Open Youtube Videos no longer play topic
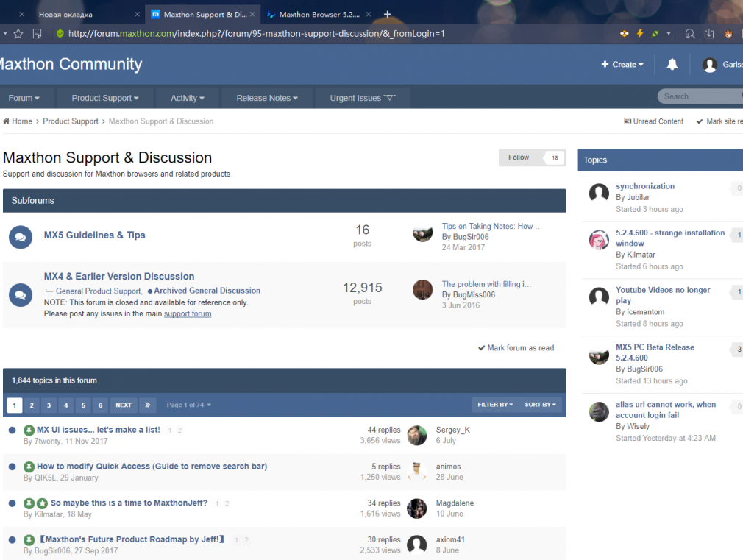 click(x=663, y=295)
